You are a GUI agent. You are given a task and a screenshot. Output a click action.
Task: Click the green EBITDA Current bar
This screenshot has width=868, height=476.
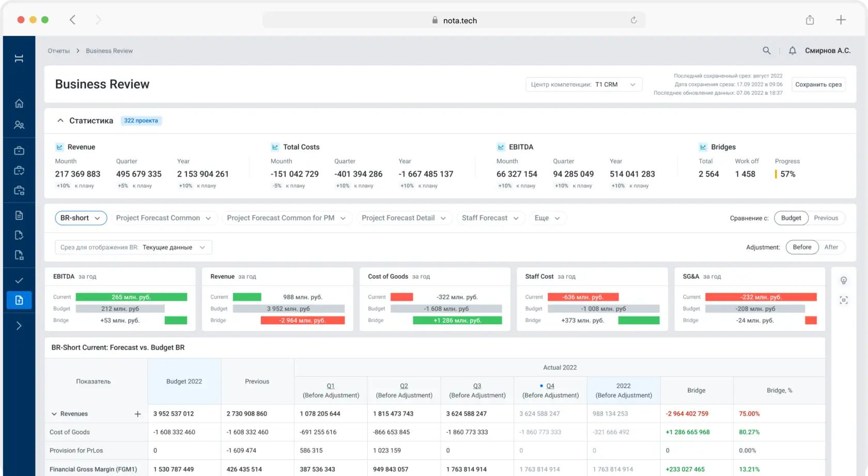click(x=131, y=297)
